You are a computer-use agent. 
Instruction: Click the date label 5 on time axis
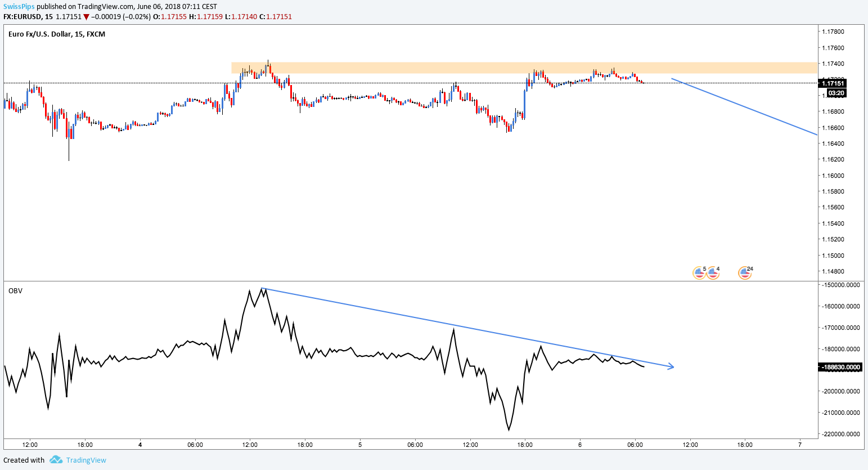tap(360, 445)
